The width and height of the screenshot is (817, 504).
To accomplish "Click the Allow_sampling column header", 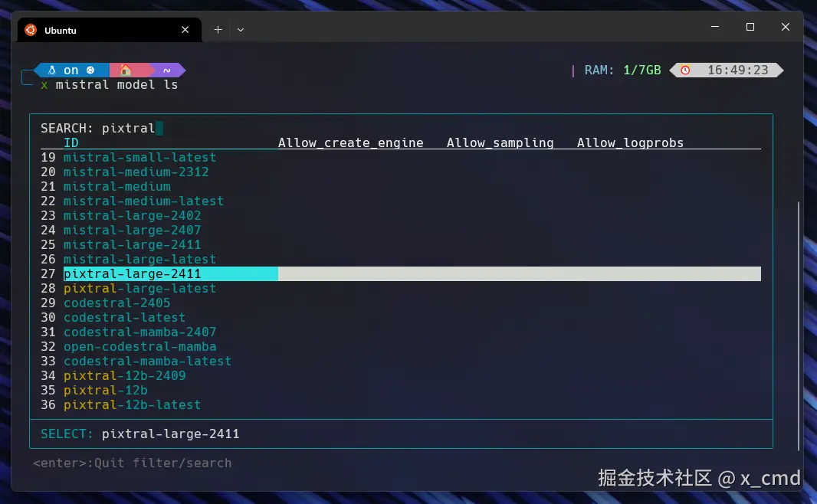I will [x=500, y=142].
